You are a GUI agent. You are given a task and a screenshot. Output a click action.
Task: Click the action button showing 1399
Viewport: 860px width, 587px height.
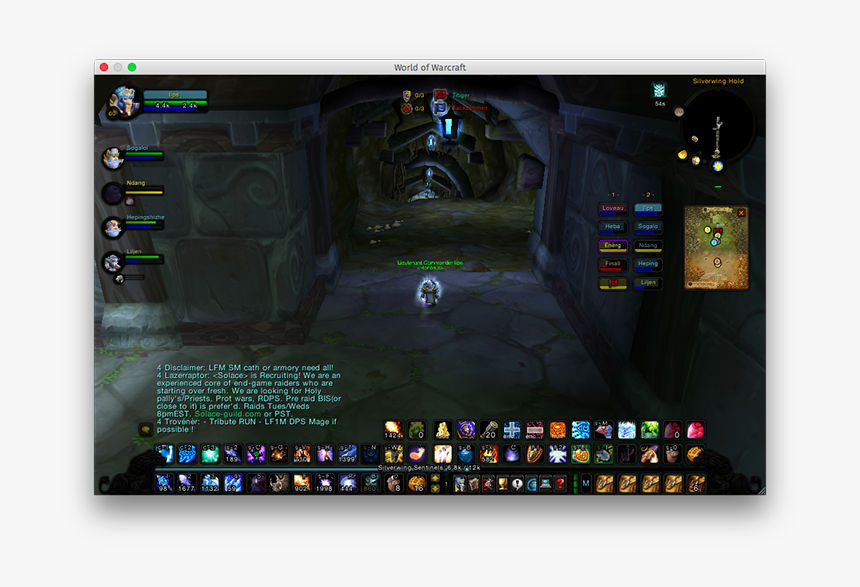[x=348, y=454]
